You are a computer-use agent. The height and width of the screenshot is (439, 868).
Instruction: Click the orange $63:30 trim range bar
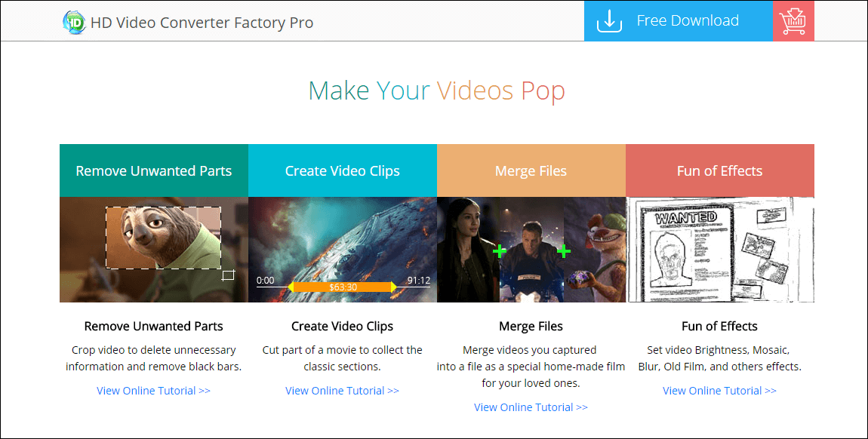click(x=343, y=287)
